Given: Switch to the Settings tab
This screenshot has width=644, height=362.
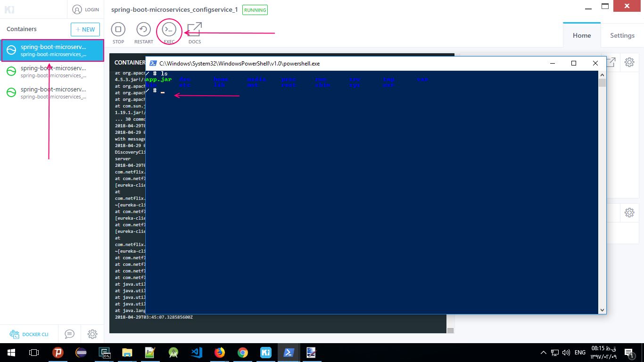Looking at the screenshot, I should point(622,35).
